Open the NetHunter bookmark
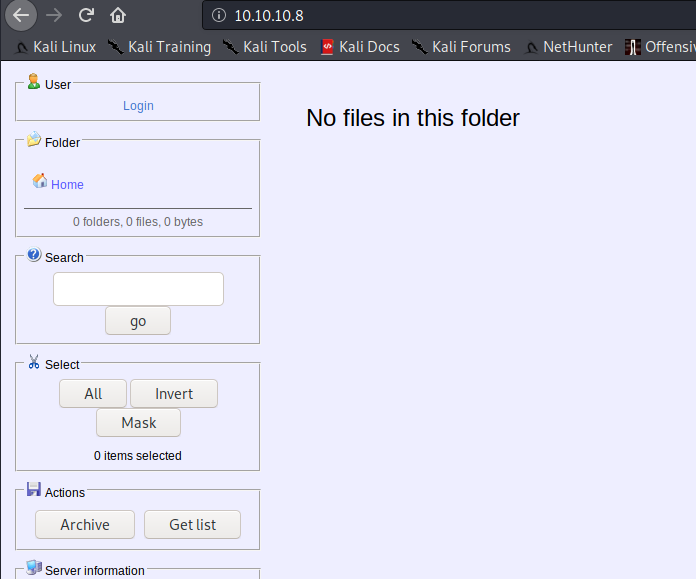Viewport: 696px width, 579px height. [568, 47]
